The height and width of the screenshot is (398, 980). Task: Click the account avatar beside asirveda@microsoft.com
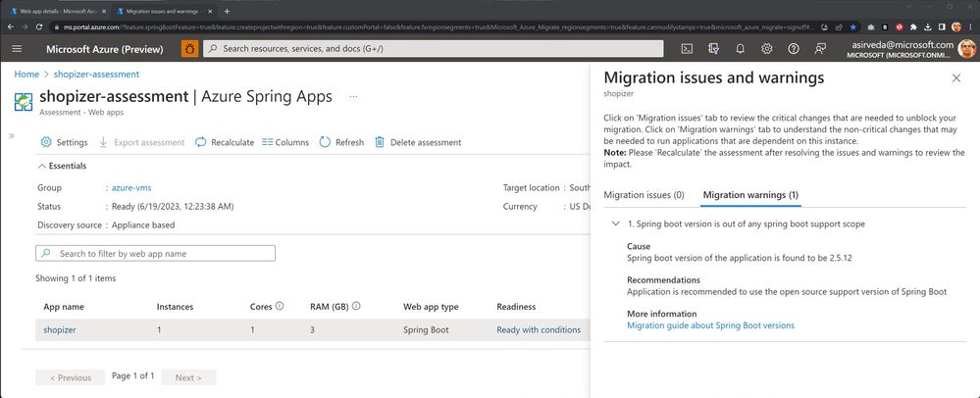[x=967, y=49]
